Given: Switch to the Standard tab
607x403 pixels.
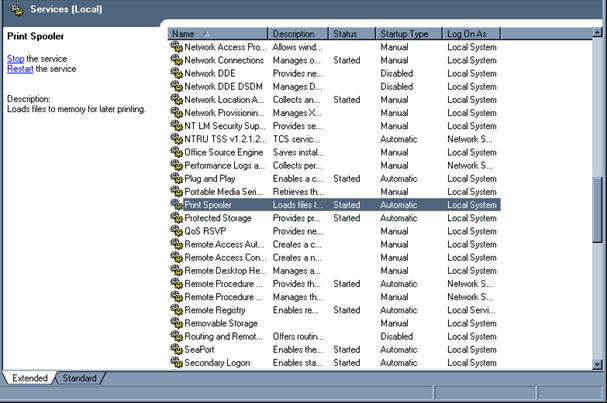Looking at the screenshot, I should point(79,378).
